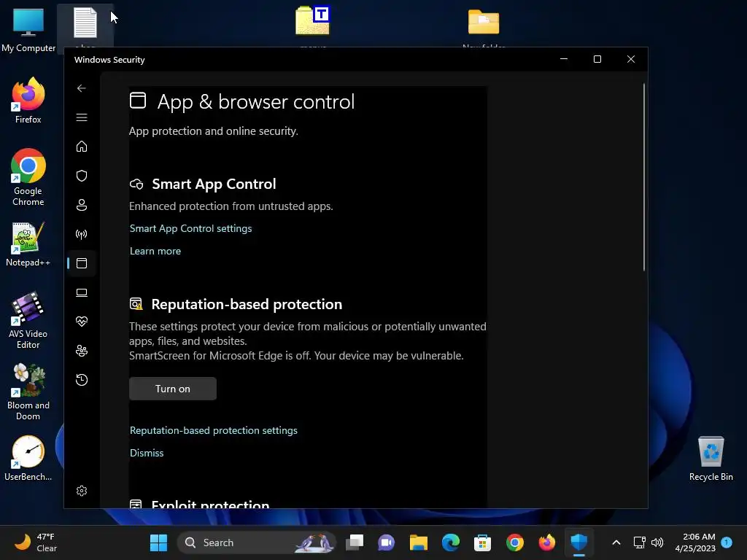Select the Notepad++ desktop shortcut
747x560 pixels.
(28, 245)
